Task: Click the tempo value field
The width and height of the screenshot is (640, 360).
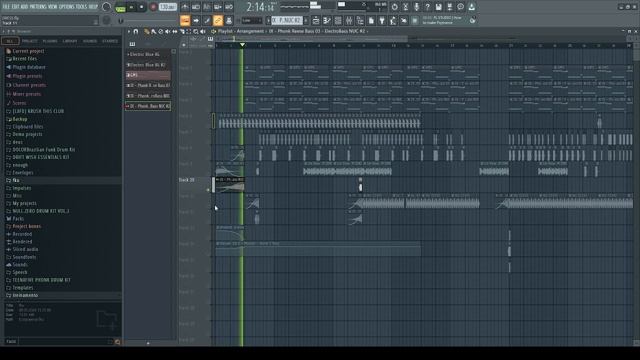Action: click(x=167, y=7)
